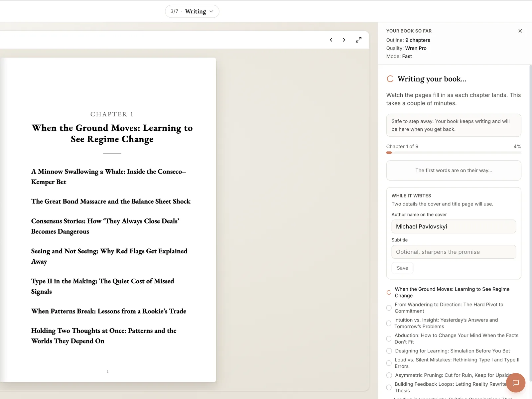Go to the previous page arrow

[x=331, y=40]
